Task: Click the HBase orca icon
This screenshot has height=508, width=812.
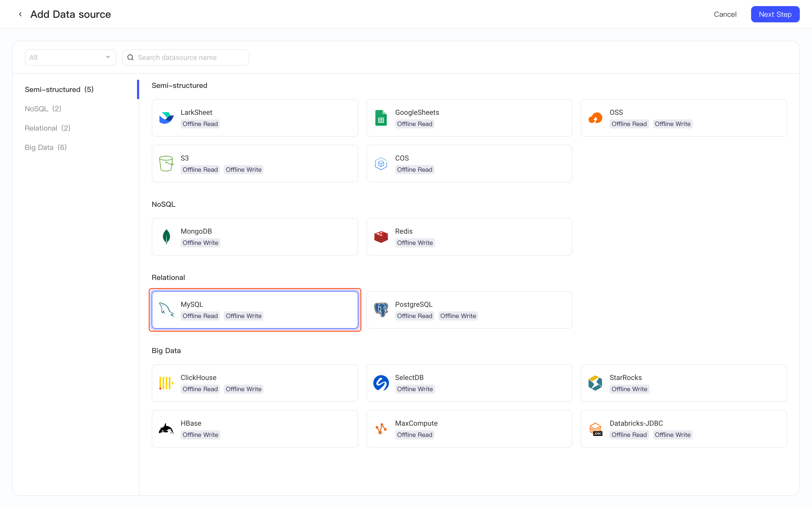Action: tap(166, 429)
